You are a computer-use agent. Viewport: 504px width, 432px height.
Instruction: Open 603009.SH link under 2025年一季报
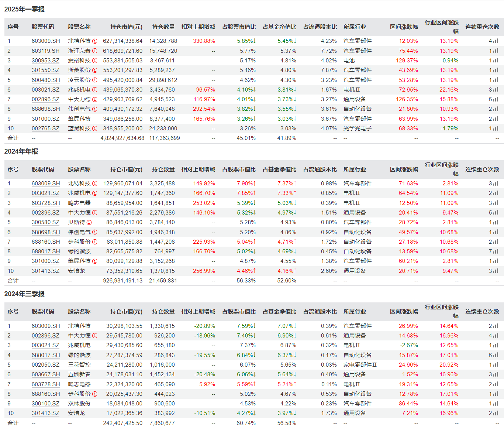click(46, 41)
